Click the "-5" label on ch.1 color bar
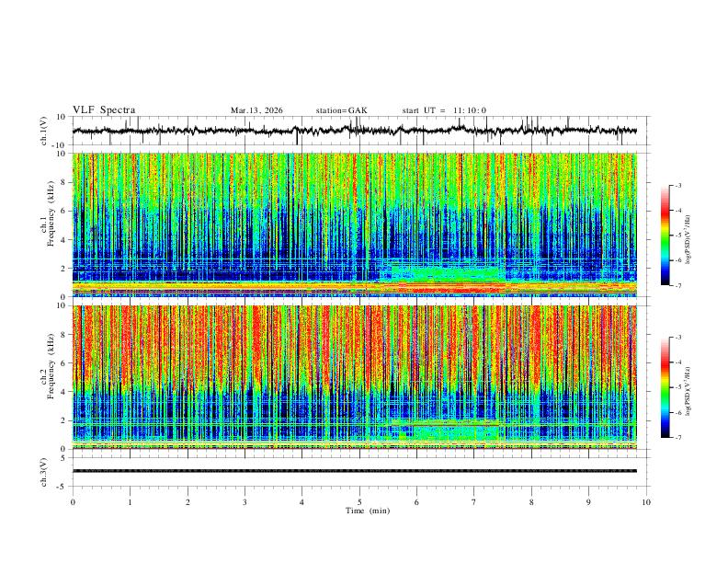 pyautogui.click(x=677, y=236)
